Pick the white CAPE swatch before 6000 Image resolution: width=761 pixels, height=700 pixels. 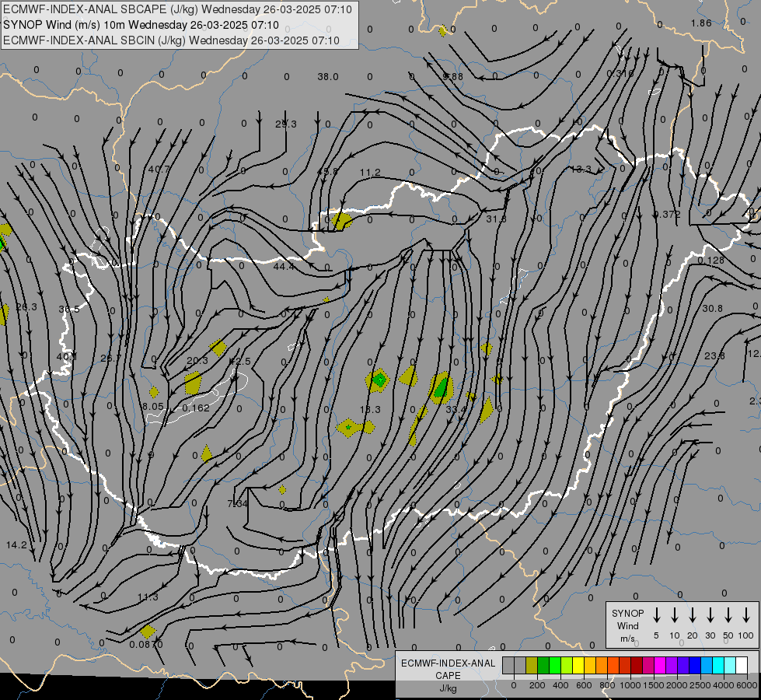pyautogui.click(x=742, y=666)
